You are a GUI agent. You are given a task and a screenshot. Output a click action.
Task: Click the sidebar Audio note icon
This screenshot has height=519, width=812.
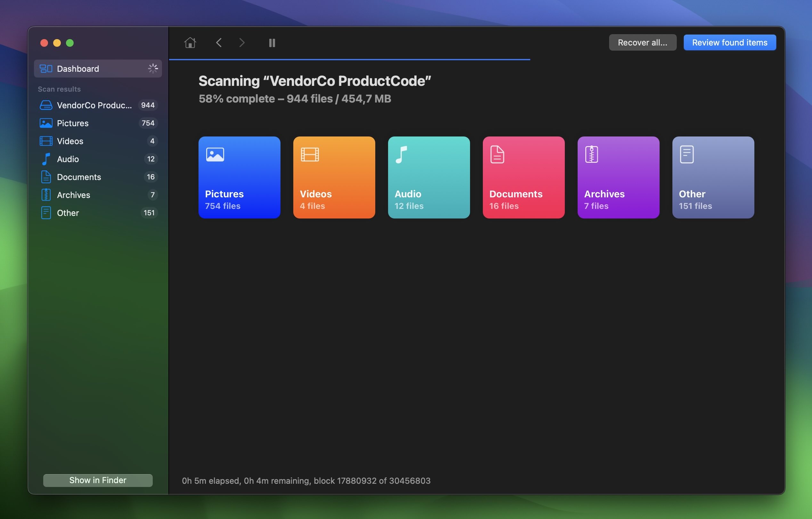[46, 159]
